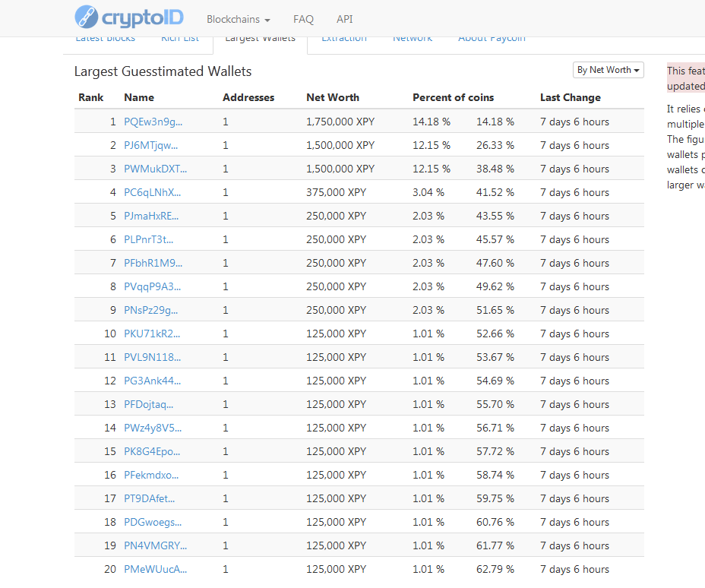705x588 pixels.
Task: Select the Largest Wallets tab
Action: click(x=261, y=40)
